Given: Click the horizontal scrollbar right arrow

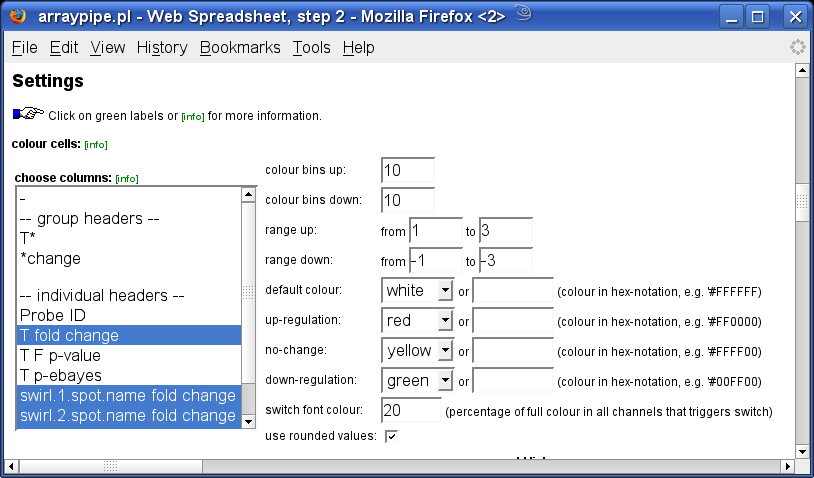Looking at the screenshot, I should [x=788, y=466].
